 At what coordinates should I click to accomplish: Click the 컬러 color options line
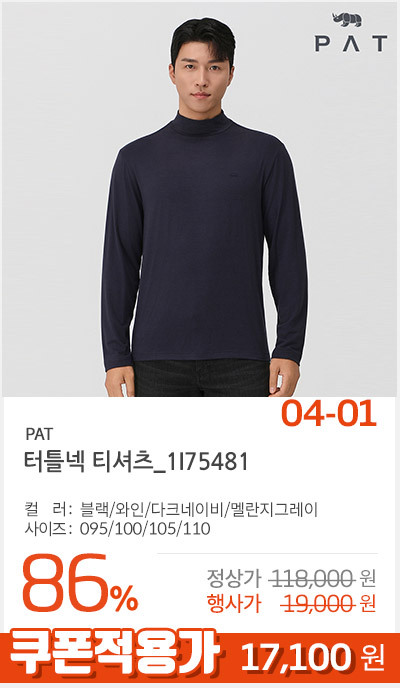pos(171,510)
